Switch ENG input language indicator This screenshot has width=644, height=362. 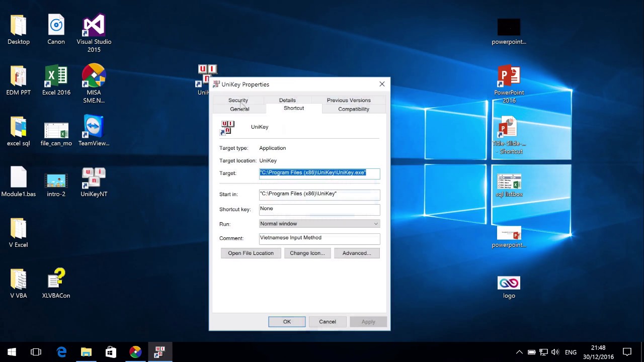(x=571, y=352)
